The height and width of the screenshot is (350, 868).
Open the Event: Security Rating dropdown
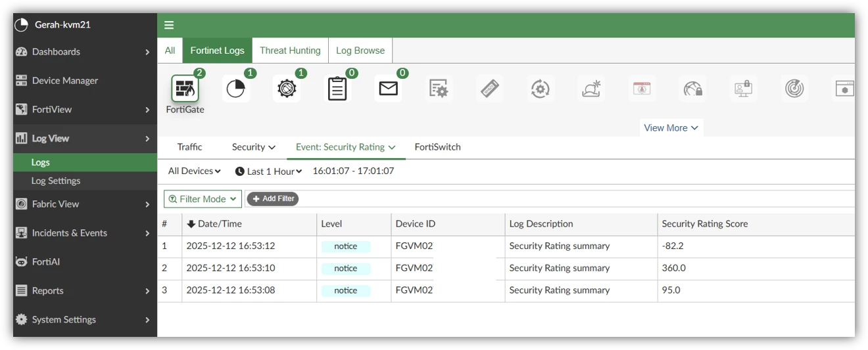[346, 147]
